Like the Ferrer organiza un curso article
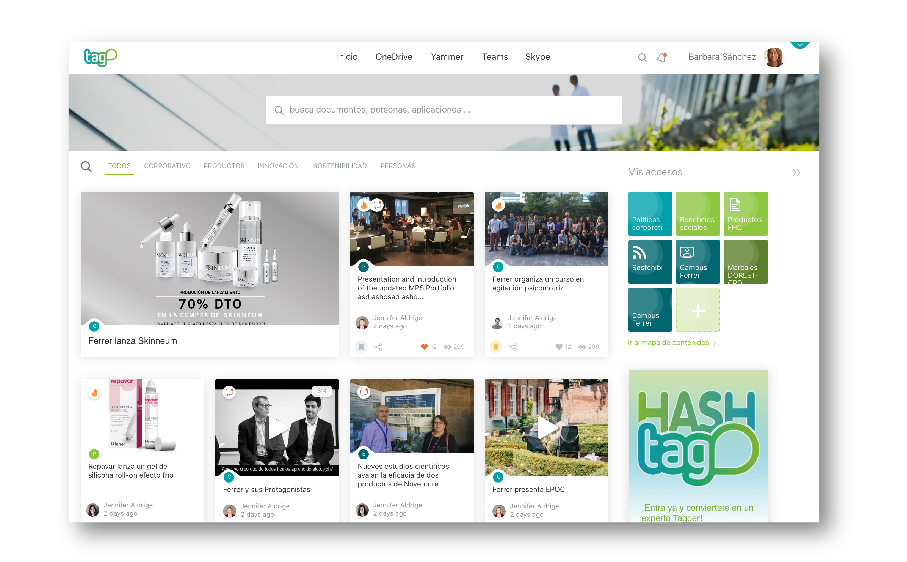Image resolution: width=907 pixels, height=562 pixels. pos(559,347)
